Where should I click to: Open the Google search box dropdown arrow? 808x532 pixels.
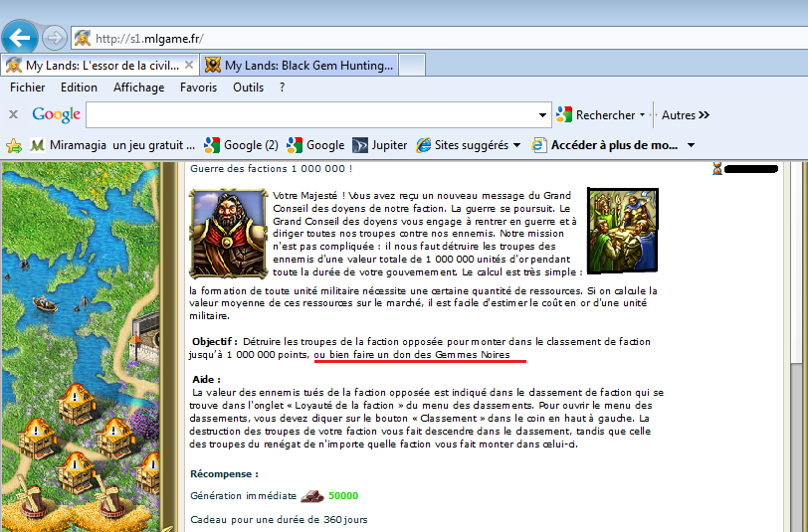pos(542,114)
